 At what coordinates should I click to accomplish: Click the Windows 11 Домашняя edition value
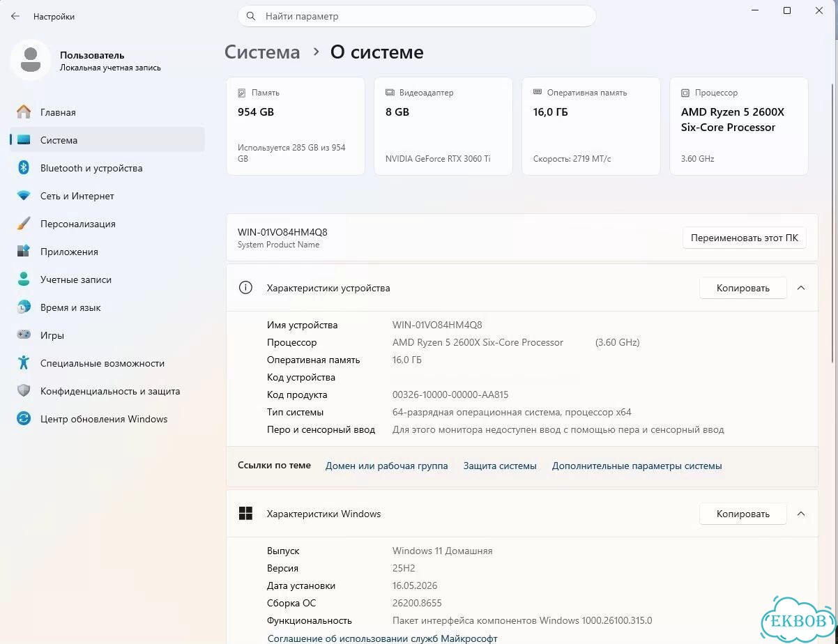pyautogui.click(x=443, y=551)
